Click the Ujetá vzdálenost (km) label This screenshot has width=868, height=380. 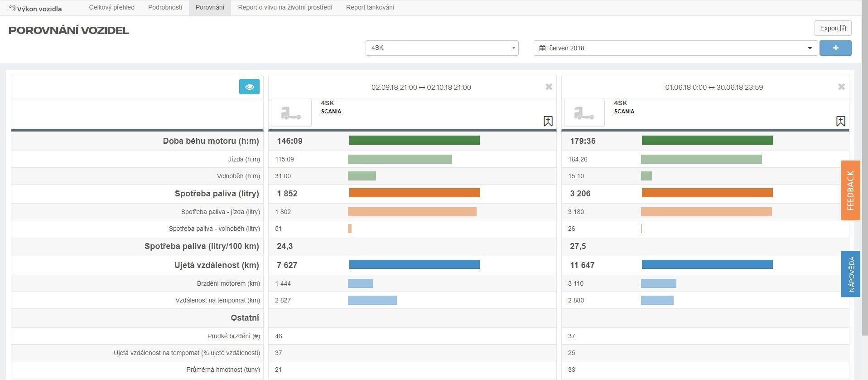tap(217, 265)
